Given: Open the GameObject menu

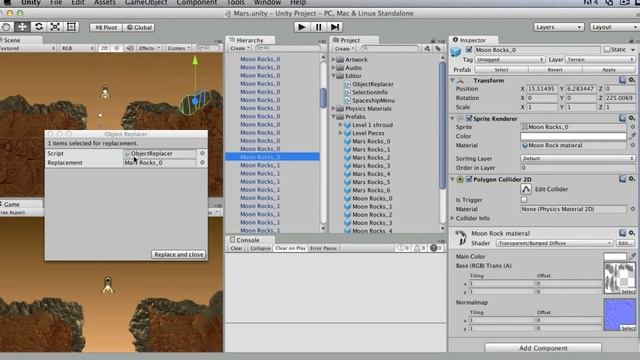Looking at the screenshot, I should tap(146, 3).
